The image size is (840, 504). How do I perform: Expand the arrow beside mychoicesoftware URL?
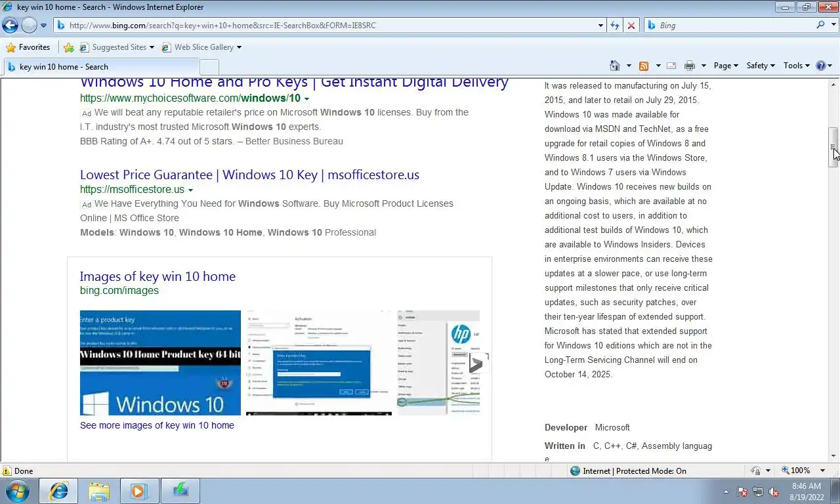tap(306, 99)
